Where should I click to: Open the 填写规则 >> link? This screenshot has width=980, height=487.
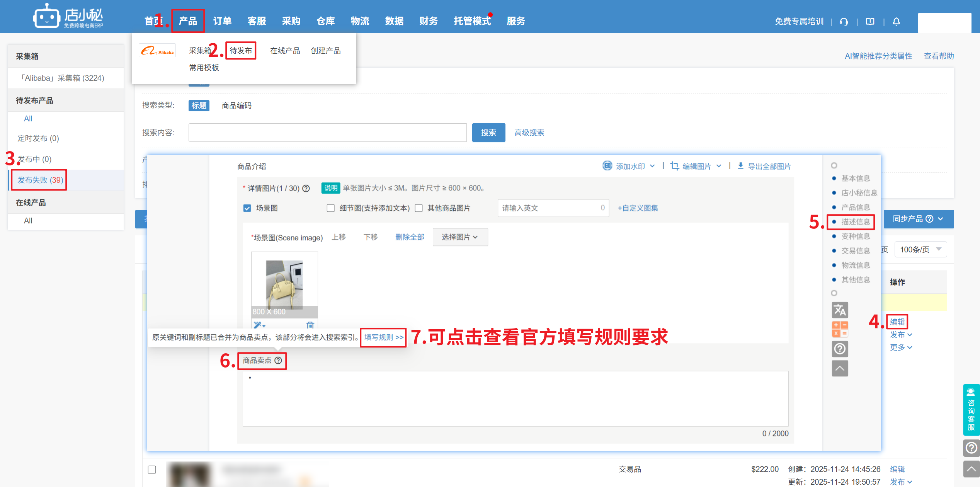[x=383, y=337]
